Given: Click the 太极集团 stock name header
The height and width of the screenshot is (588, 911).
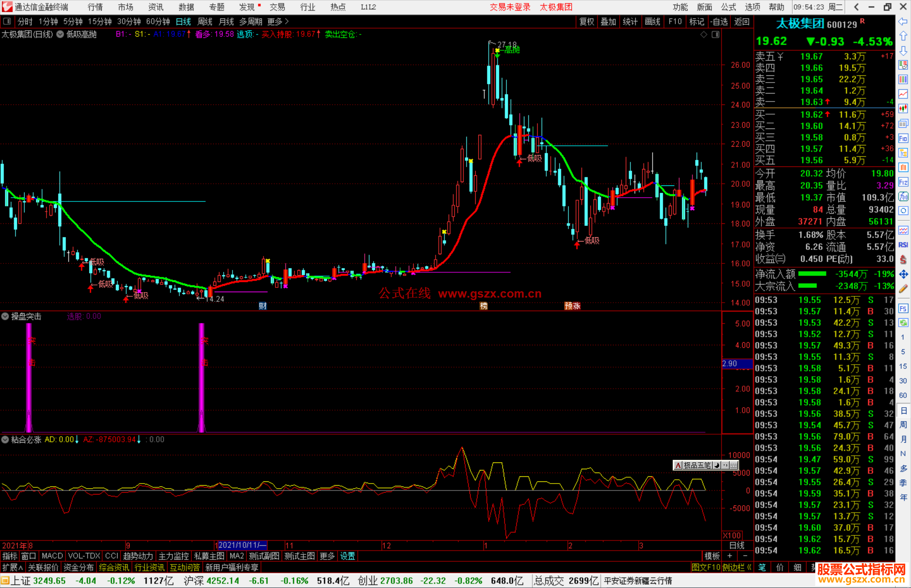Looking at the screenshot, I should click(800, 24).
